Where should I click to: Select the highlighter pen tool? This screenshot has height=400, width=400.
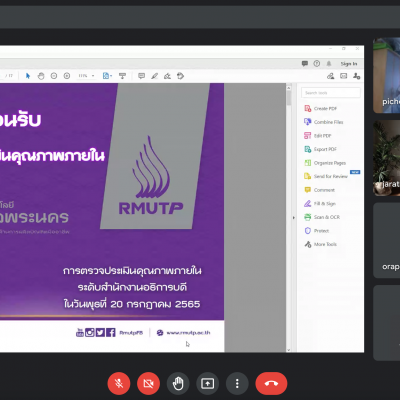click(x=154, y=76)
